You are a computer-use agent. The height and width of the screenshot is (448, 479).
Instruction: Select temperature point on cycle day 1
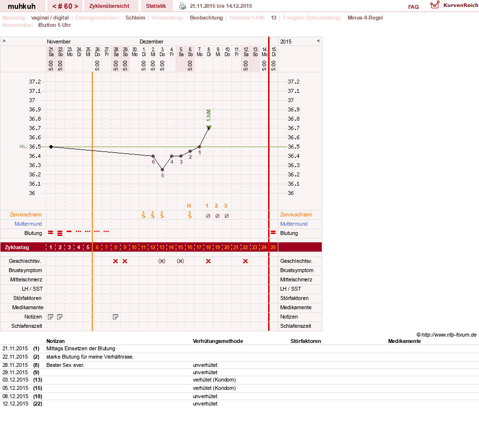click(51, 147)
